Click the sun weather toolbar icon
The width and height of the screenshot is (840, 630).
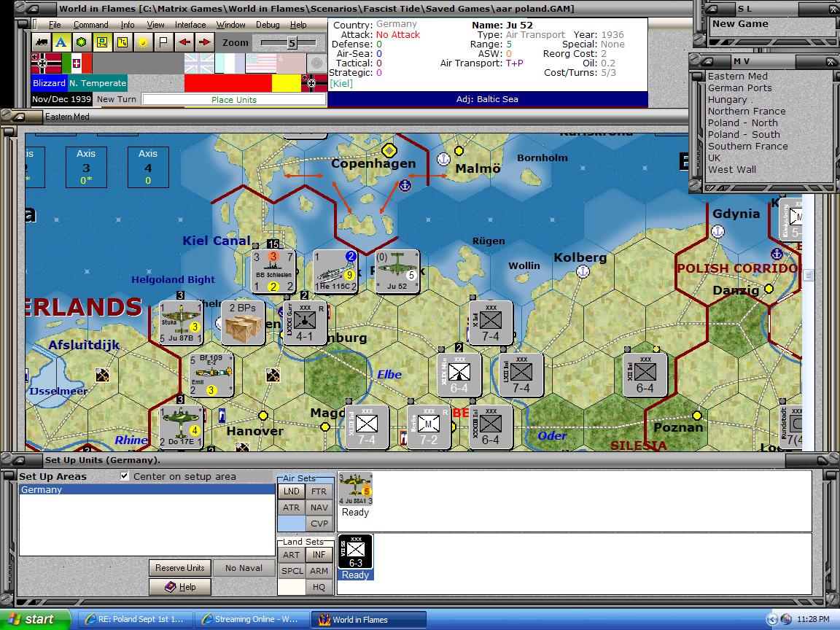pyautogui.click(x=143, y=42)
